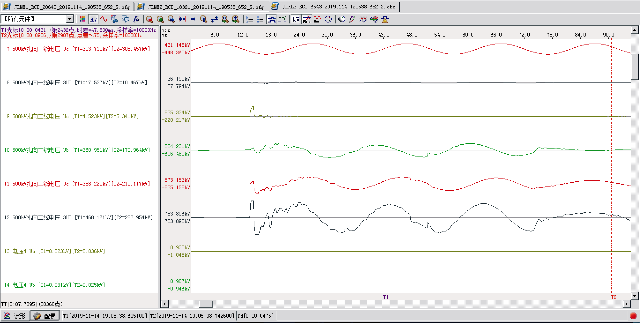Click the blue swap arrows icon
Viewport: 644px width, 324px height.
click(x=215, y=19)
